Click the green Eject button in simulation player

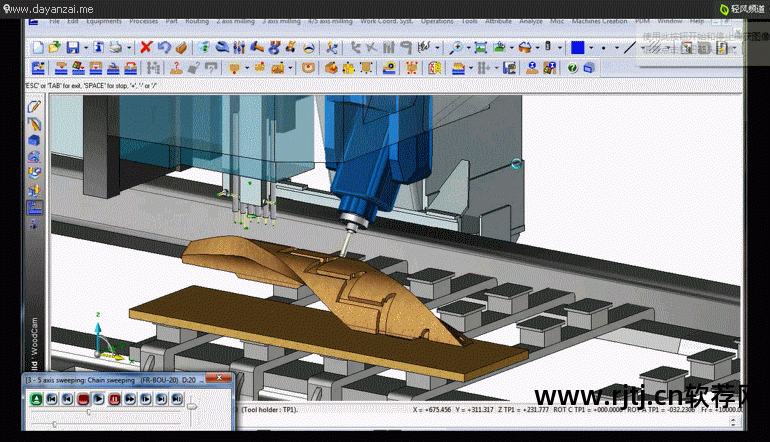(x=36, y=399)
